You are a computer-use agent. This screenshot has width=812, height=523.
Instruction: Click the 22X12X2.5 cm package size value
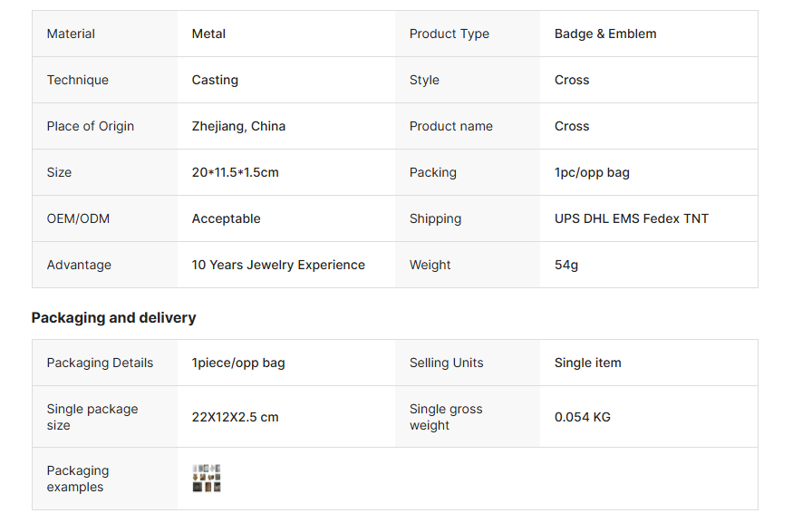235,417
